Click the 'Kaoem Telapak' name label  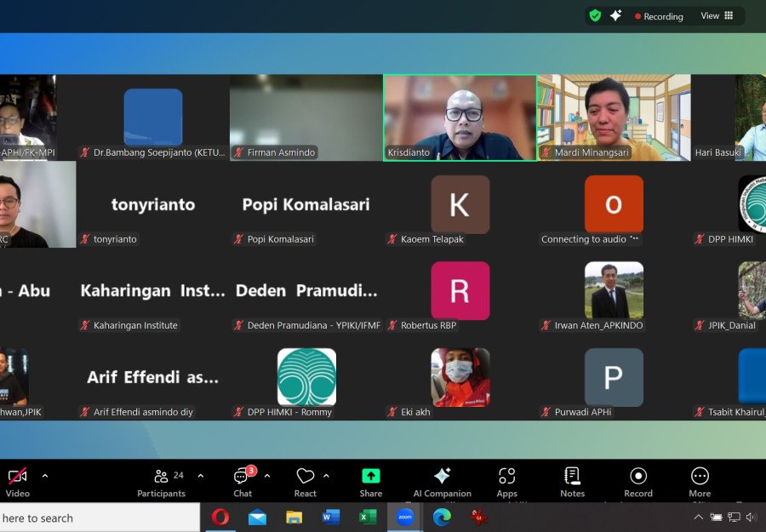coord(432,239)
